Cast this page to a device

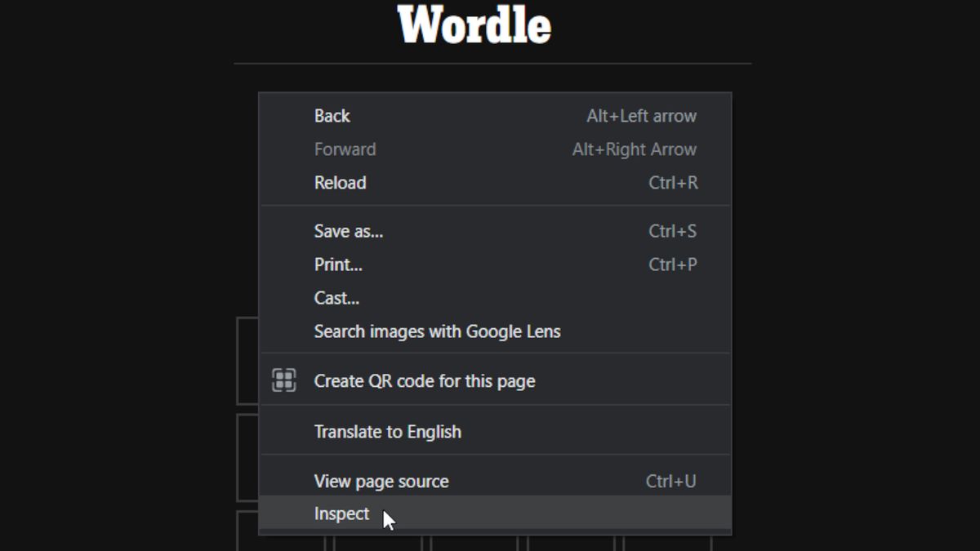click(336, 298)
